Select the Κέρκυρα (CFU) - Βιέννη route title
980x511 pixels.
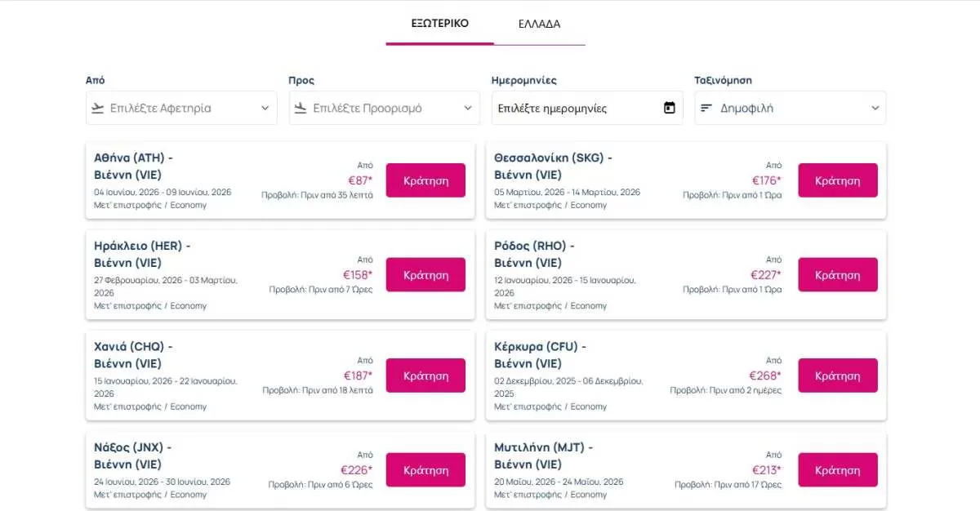tap(540, 355)
